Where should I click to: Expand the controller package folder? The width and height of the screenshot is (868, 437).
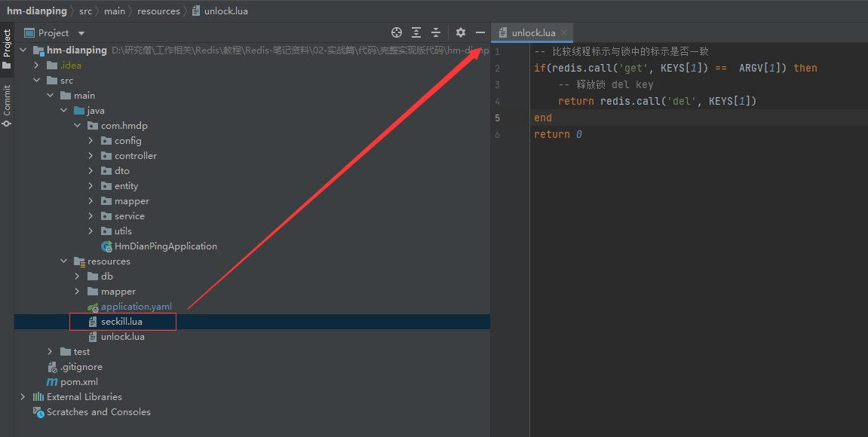(x=90, y=156)
